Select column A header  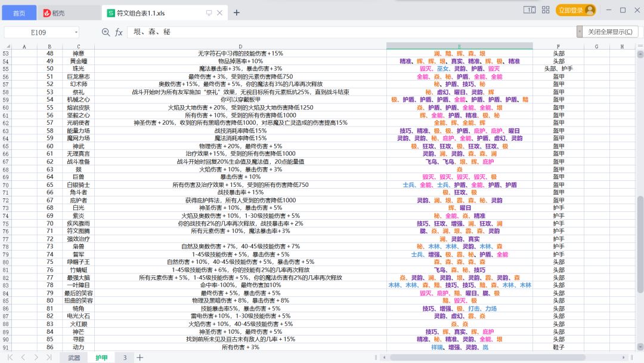coord(24,47)
